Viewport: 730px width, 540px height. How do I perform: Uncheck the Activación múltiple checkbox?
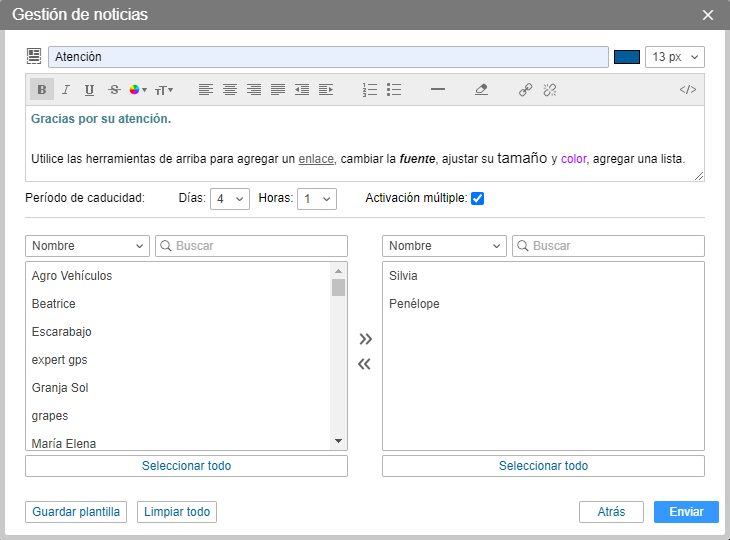pos(478,198)
